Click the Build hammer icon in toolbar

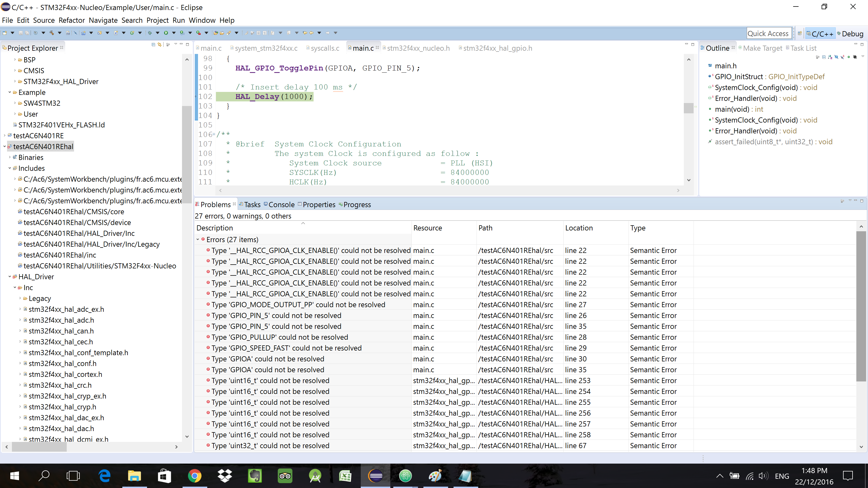52,33
